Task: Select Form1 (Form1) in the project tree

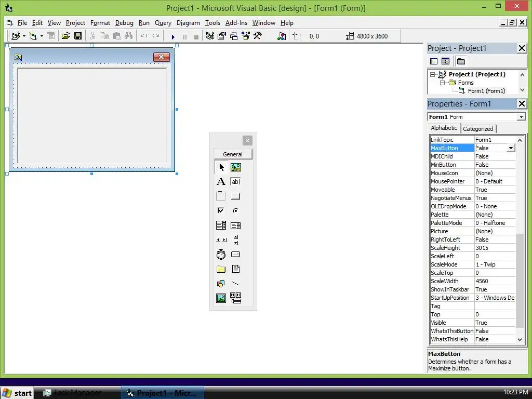Action: (x=486, y=91)
